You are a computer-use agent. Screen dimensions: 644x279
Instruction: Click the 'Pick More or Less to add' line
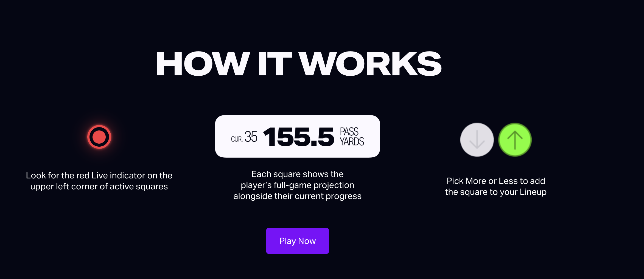point(496,181)
